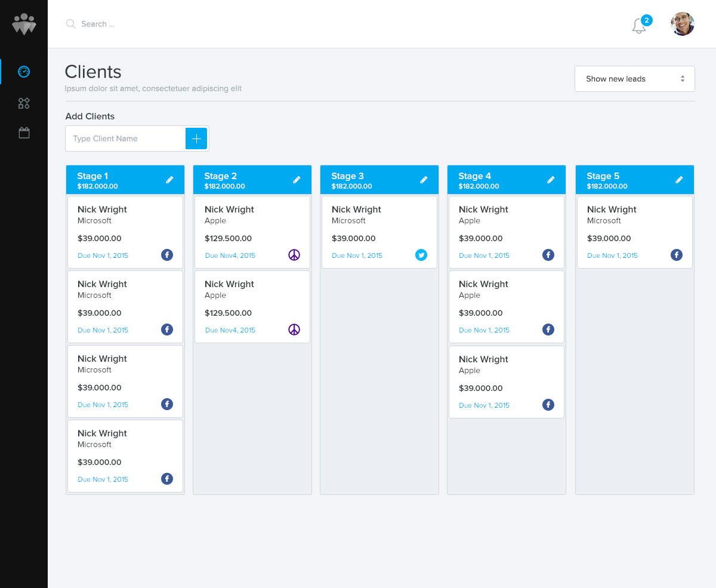The height and width of the screenshot is (588, 716).
Task: Click the plus button to add a client
Action: coord(196,138)
